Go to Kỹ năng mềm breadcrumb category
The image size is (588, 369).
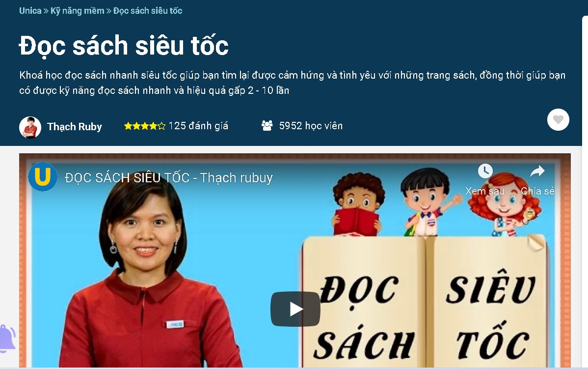pyautogui.click(x=77, y=10)
